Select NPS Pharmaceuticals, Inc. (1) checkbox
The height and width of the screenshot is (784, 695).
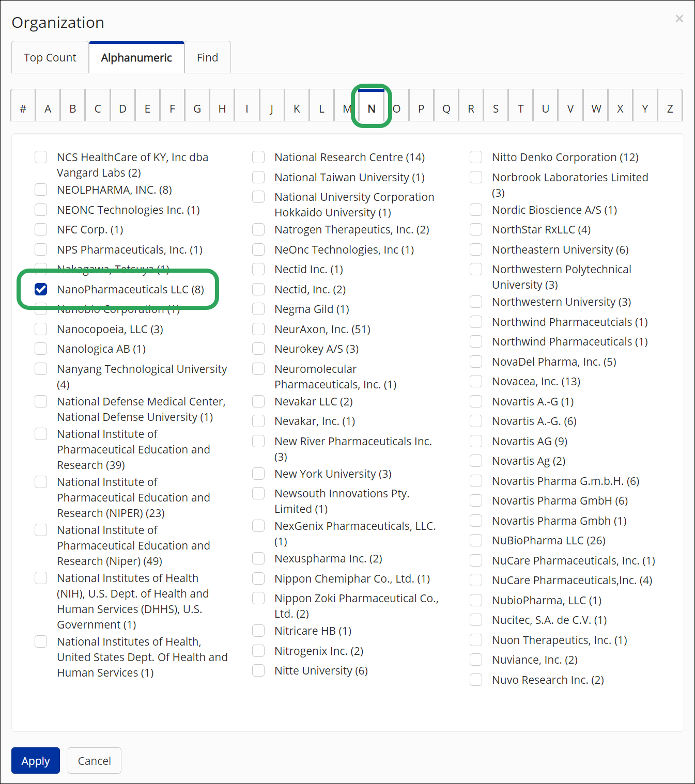pyautogui.click(x=41, y=249)
